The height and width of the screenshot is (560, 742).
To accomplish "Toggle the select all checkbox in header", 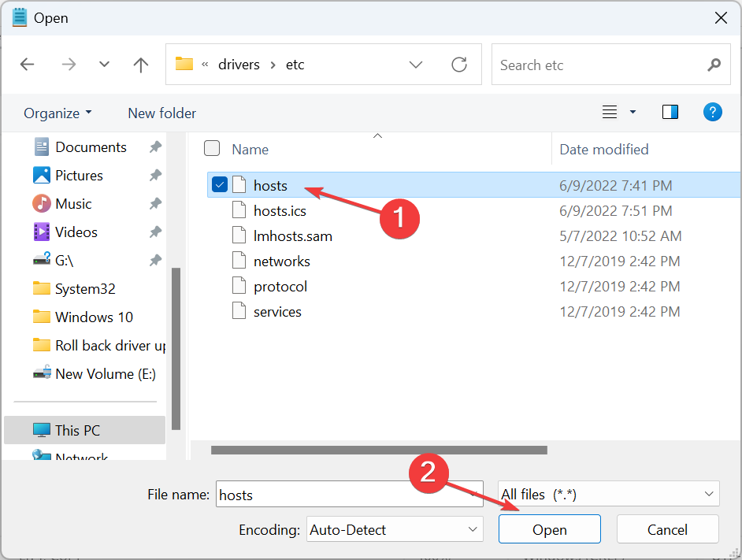I will pos(212,149).
